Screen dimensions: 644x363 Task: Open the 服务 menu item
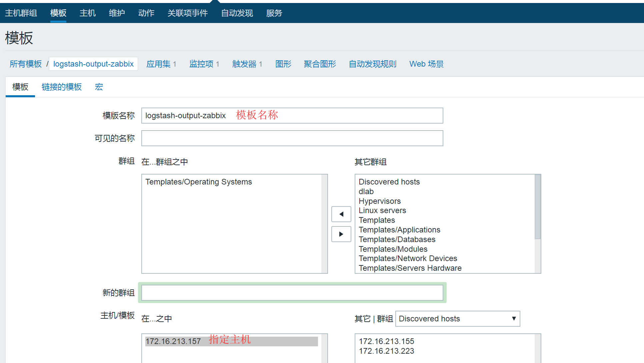(274, 13)
